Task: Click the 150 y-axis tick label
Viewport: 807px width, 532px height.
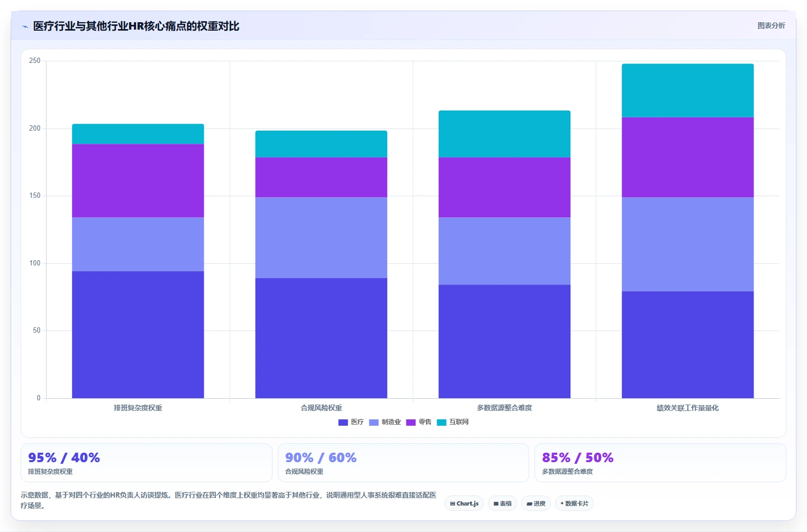Action: click(35, 196)
